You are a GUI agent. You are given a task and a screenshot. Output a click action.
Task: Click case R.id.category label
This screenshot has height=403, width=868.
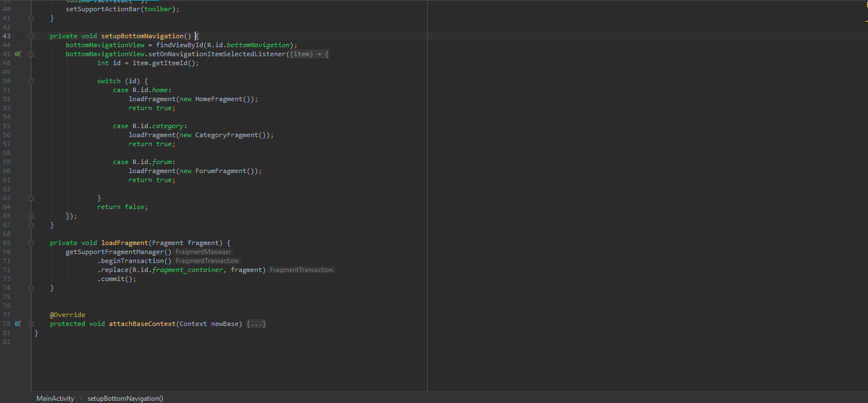pyautogui.click(x=150, y=126)
